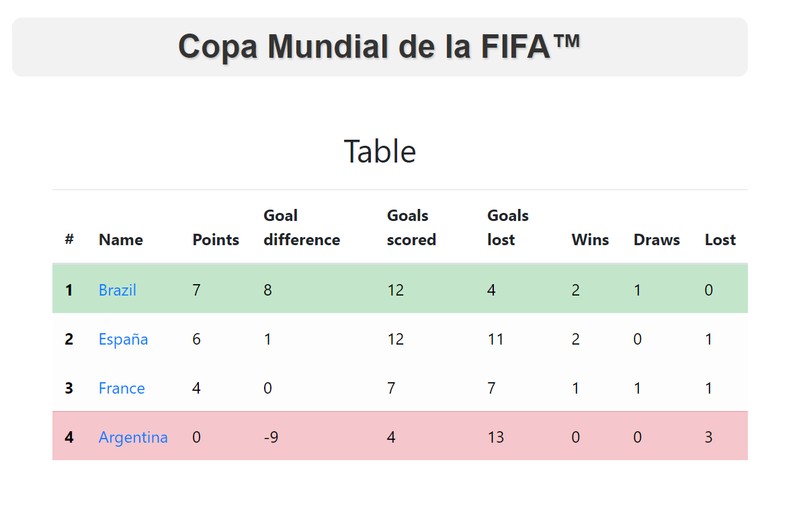This screenshot has height=532, width=805.
Task: Click Argentina's goals lost value 13
Action: tap(495, 437)
